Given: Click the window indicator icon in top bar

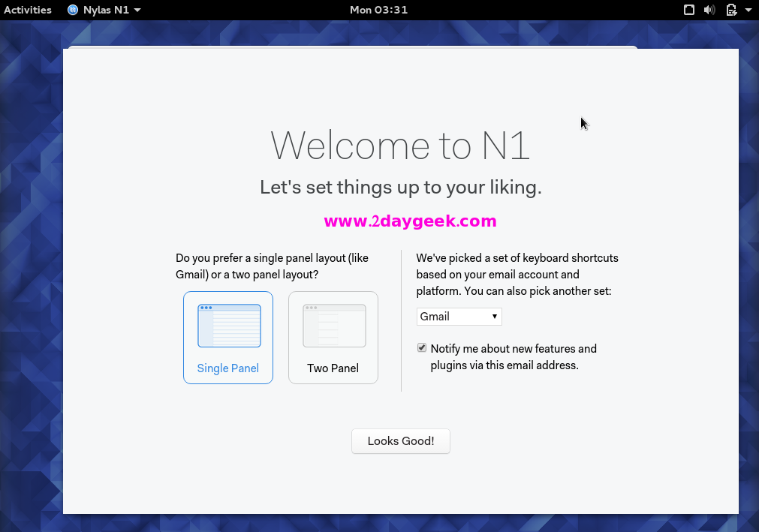Looking at the screenshot, I should (689, 10).
